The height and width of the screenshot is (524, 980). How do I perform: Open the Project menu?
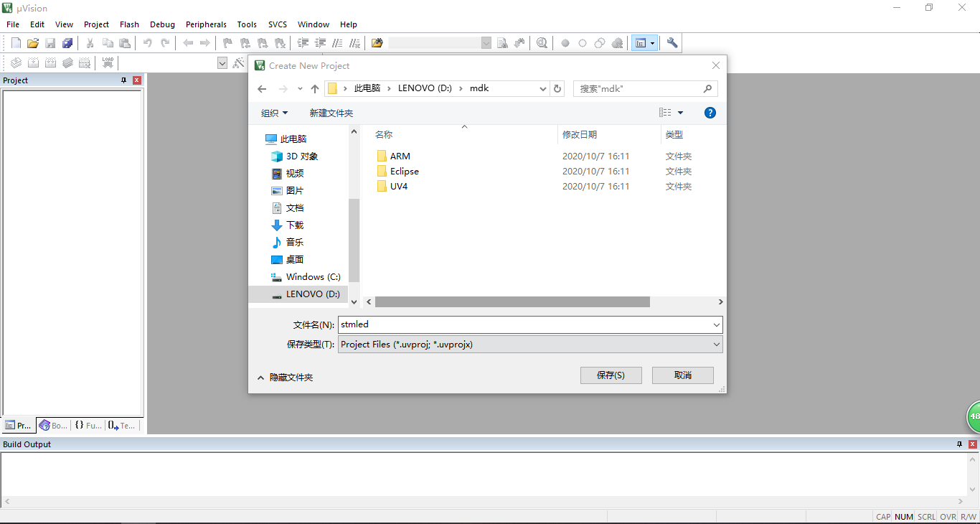(96, 24)
